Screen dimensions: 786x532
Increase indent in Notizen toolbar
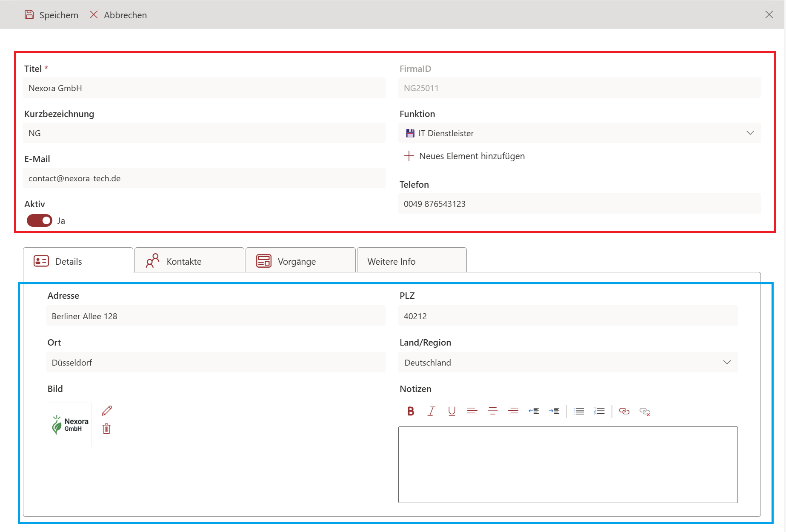554,411
